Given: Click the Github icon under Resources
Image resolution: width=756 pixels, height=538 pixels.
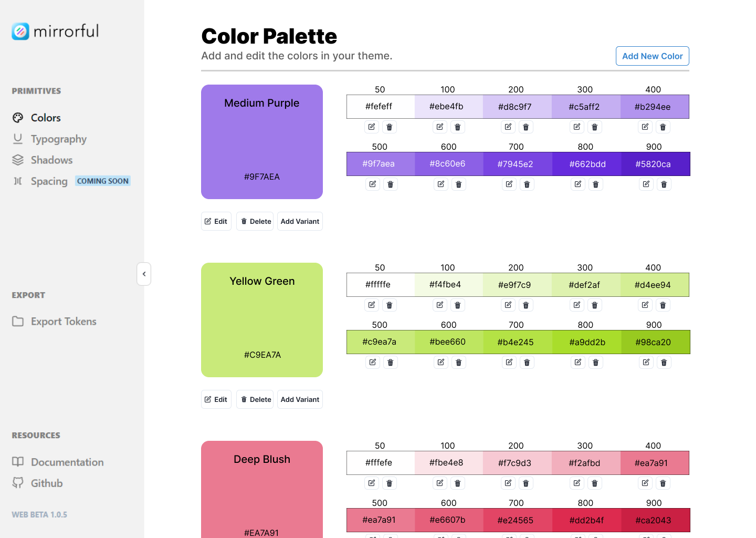Looking at the screenshot, I should [x=17, y=483].
